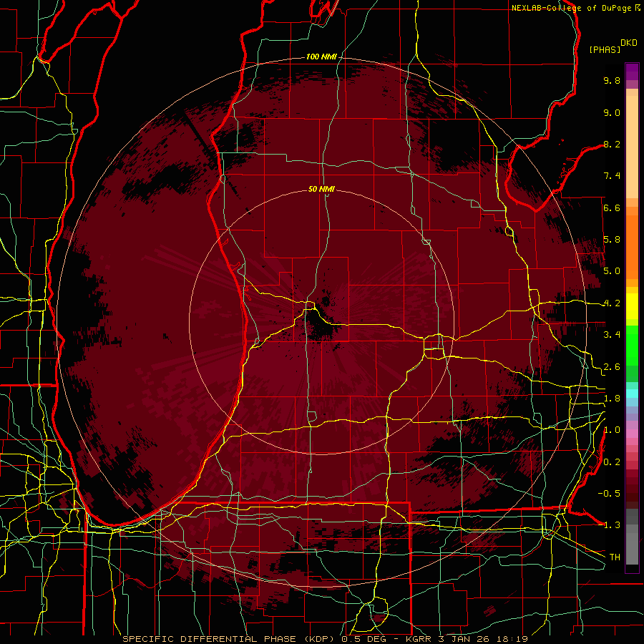Click the "7.4" legend value
Image resolution: width=644 pixels, height=644 pixels.
click(x=612, y=176)
